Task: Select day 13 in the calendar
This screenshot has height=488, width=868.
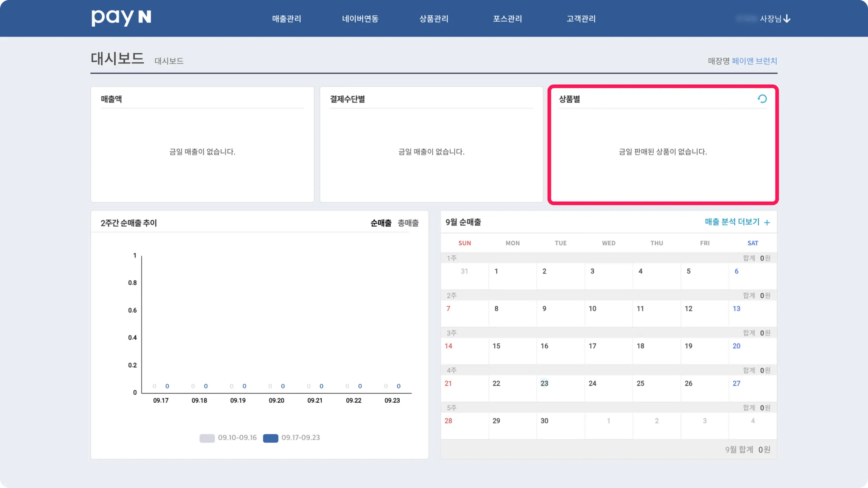Action: coord(736,309)
